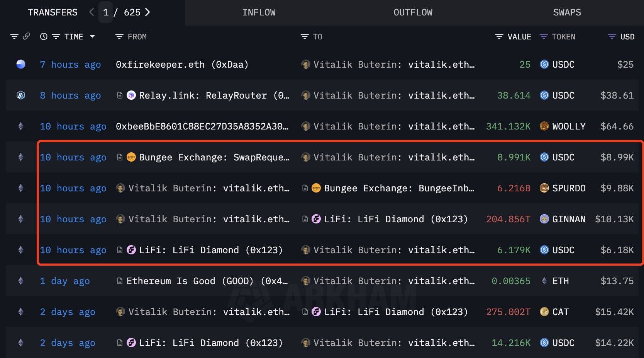Click the contract document icon beside RelayRouter
This screenshot has height=358, width=644.
coord(119,95)
